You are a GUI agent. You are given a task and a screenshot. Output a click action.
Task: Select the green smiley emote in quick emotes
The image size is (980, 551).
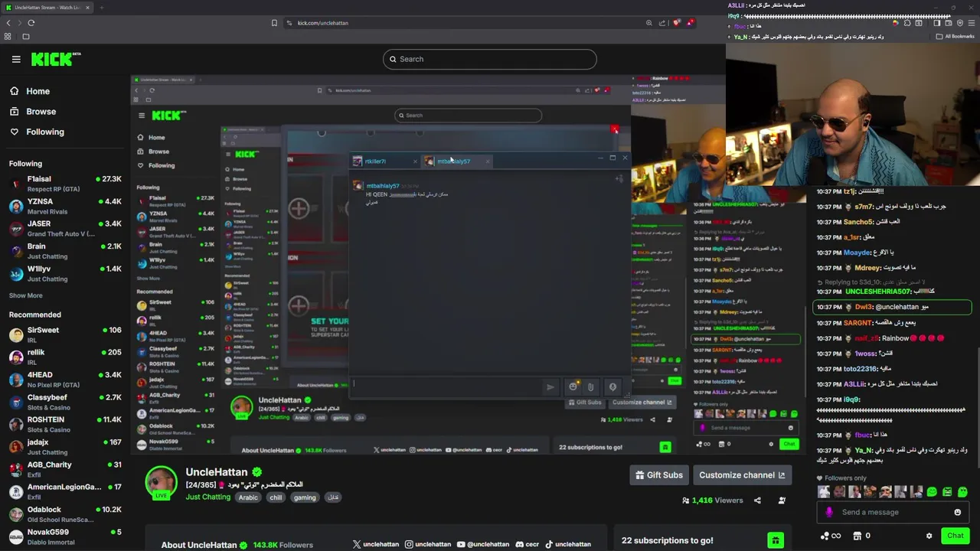coord(932,492)
